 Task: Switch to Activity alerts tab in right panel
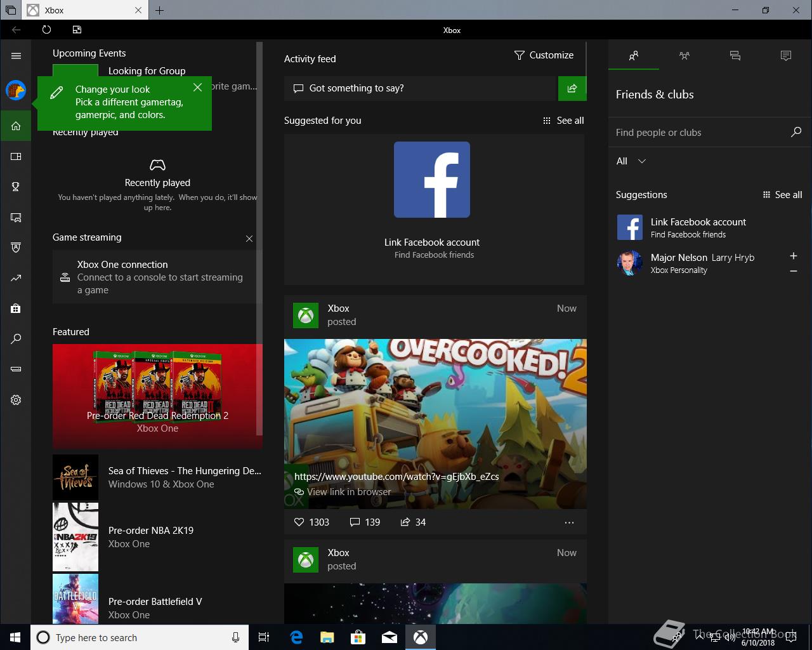[x=786, y=56]
